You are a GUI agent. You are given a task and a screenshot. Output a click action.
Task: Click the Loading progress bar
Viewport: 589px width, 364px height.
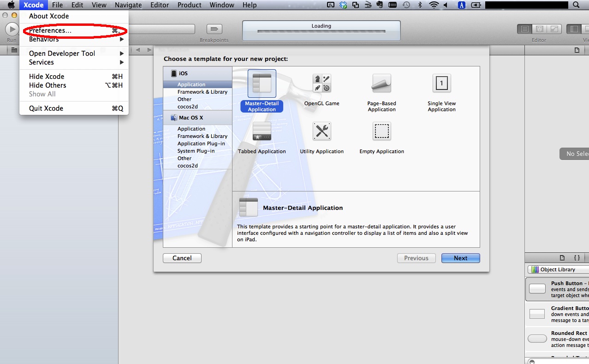pyautogui.click(x=321, y=32)
